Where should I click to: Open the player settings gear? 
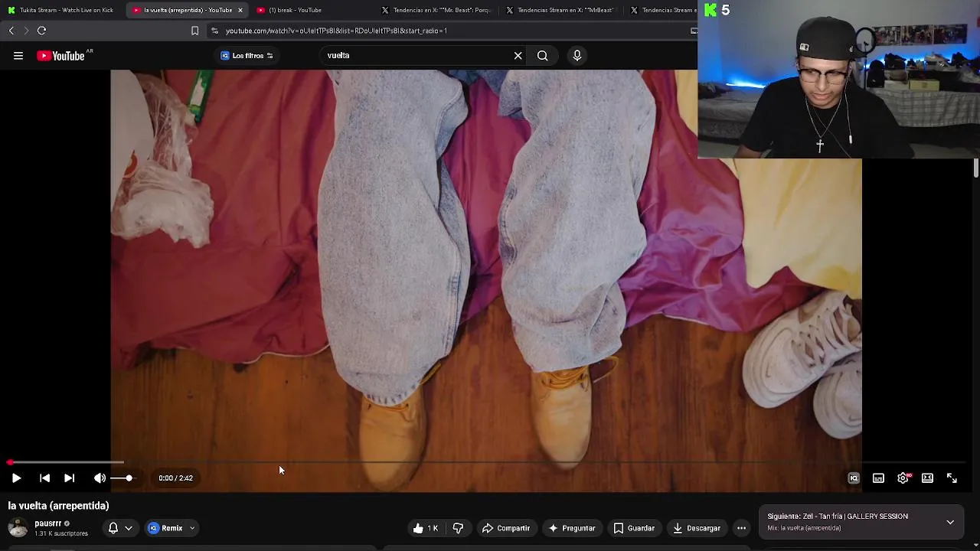pyautogui.click(x=903, y=478)
